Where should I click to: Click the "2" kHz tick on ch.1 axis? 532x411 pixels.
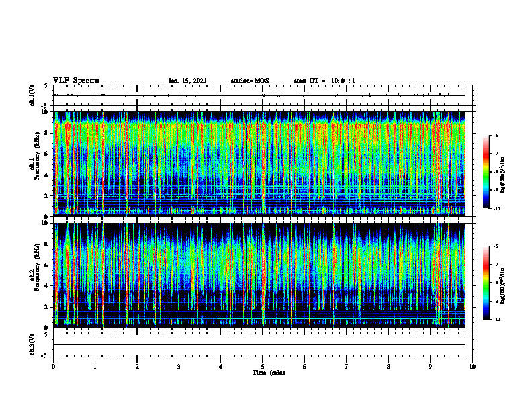47,195
